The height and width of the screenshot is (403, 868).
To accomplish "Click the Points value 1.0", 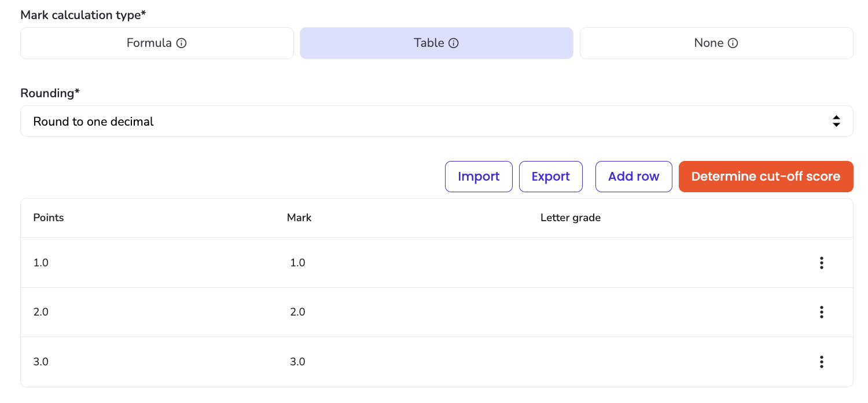I will coord(41,263).
